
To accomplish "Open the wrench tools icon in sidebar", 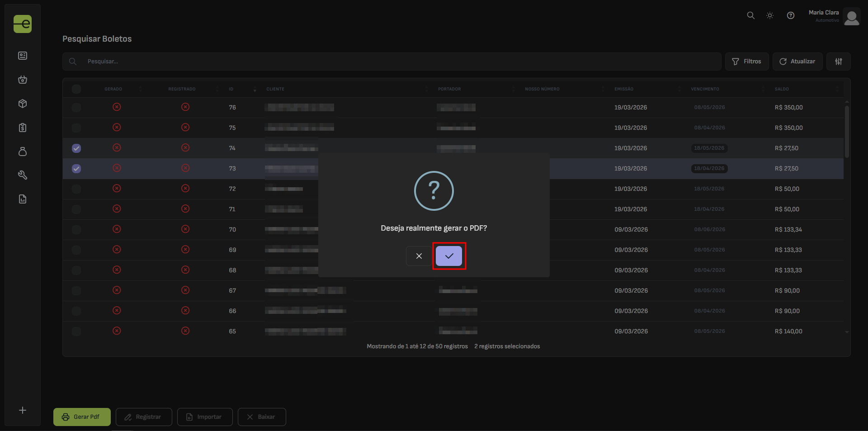I will click(x=23, y=175).
